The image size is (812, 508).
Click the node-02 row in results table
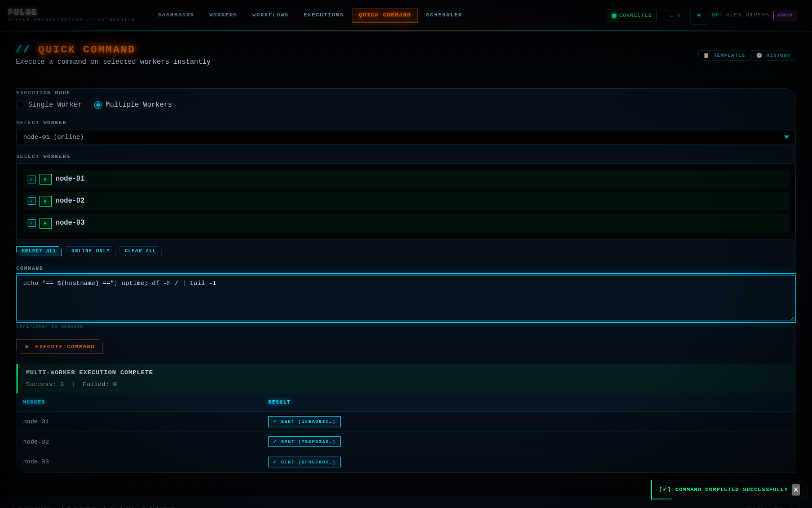[x=406, y=442]
